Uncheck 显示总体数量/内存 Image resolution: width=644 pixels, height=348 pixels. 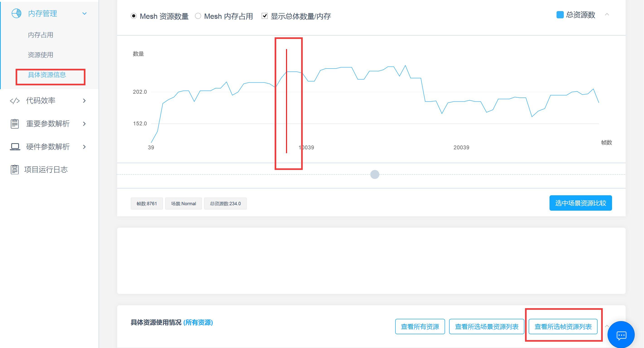coord(264,16)
